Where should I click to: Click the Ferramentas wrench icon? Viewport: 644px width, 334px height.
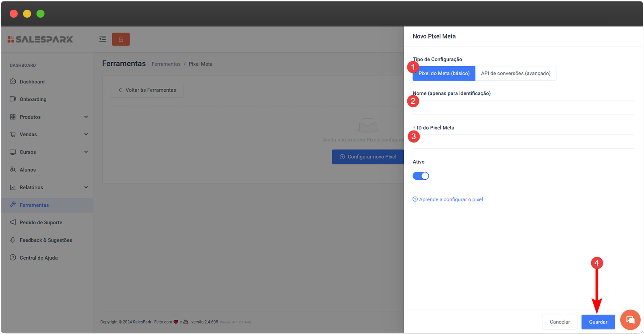point(13,205)
